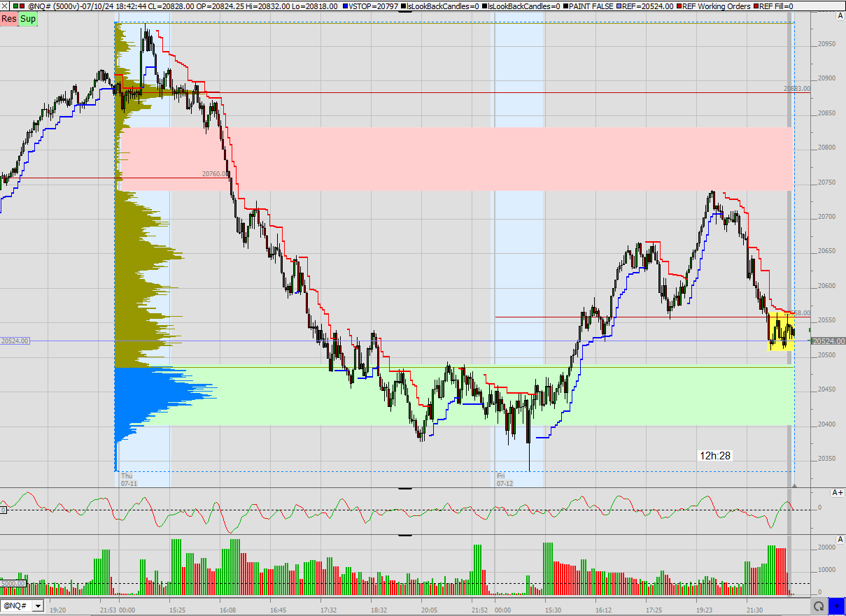Click the first IsLookBackCandles=0 legend entry
846x616 pixels.
tap(440, 6)
